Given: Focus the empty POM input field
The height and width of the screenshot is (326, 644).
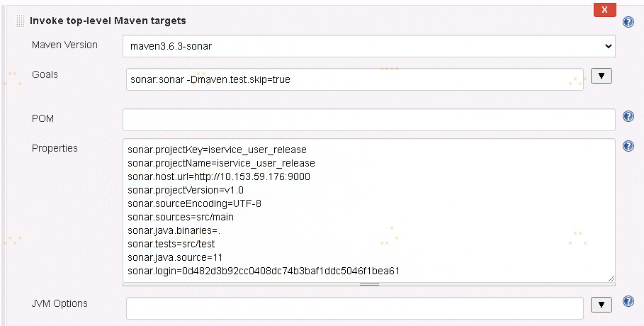Looking at the screenshot, I should [369, 120].
